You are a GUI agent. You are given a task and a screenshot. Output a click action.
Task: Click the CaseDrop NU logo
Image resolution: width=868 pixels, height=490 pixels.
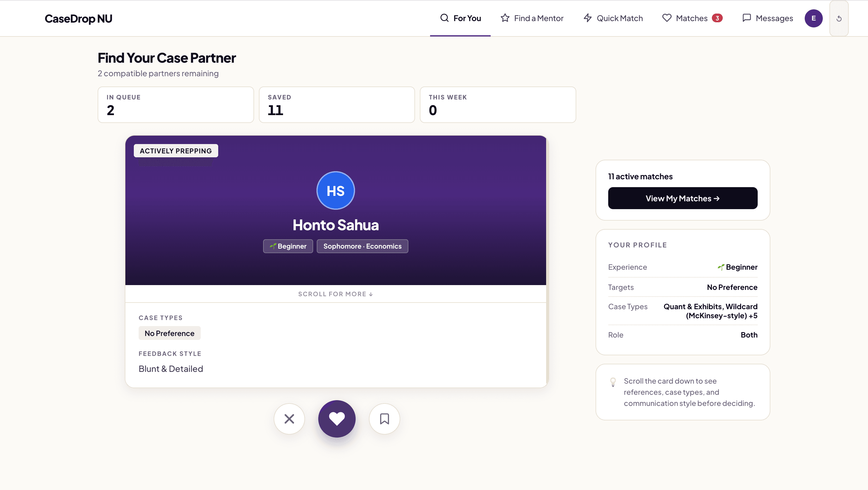coord(78,19)
